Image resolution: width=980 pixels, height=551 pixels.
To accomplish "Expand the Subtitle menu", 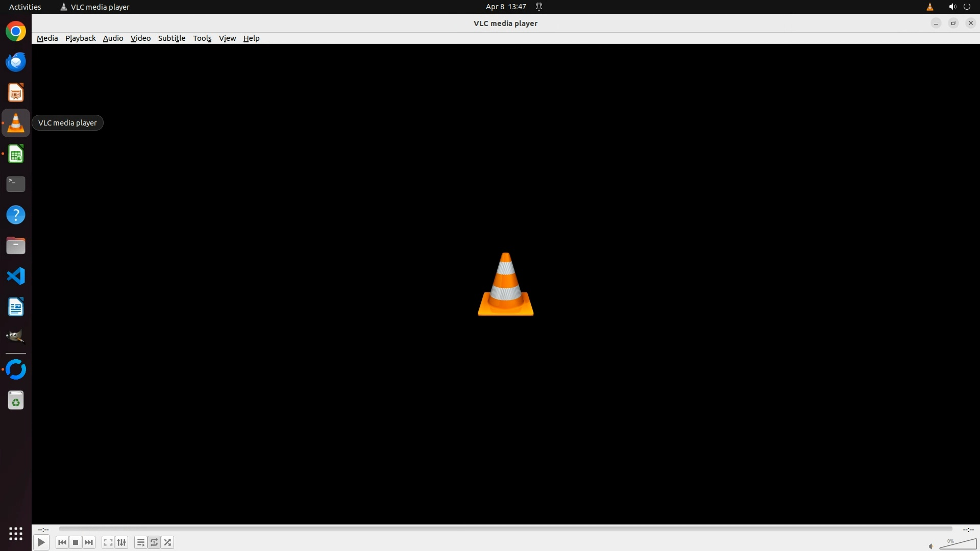I will click(171, 38).
